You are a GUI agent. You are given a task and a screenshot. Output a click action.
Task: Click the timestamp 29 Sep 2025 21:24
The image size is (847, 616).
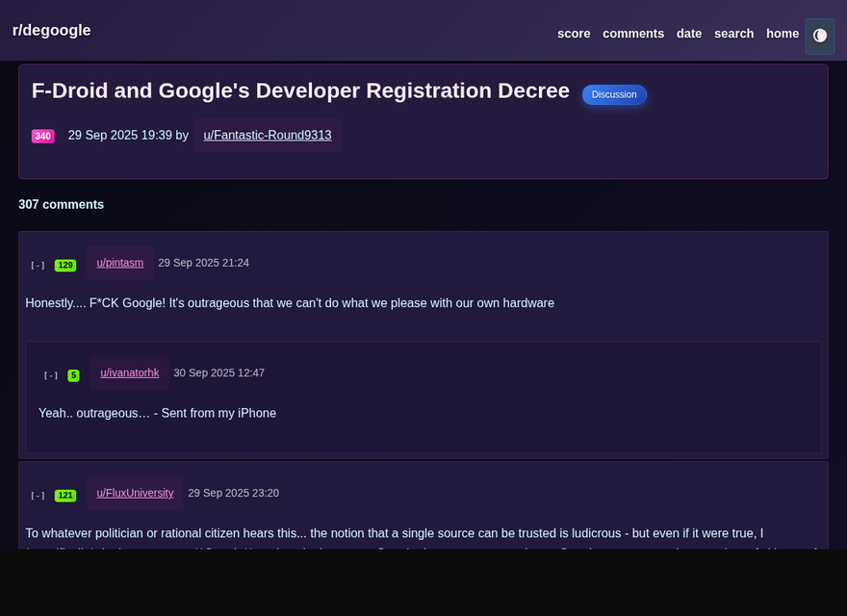click(x=204, y=263)
